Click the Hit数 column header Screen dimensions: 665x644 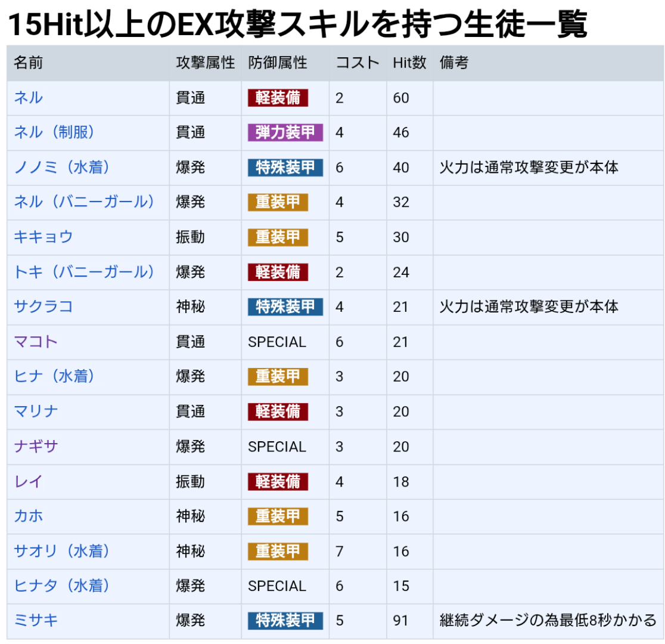tap(409, 63)
